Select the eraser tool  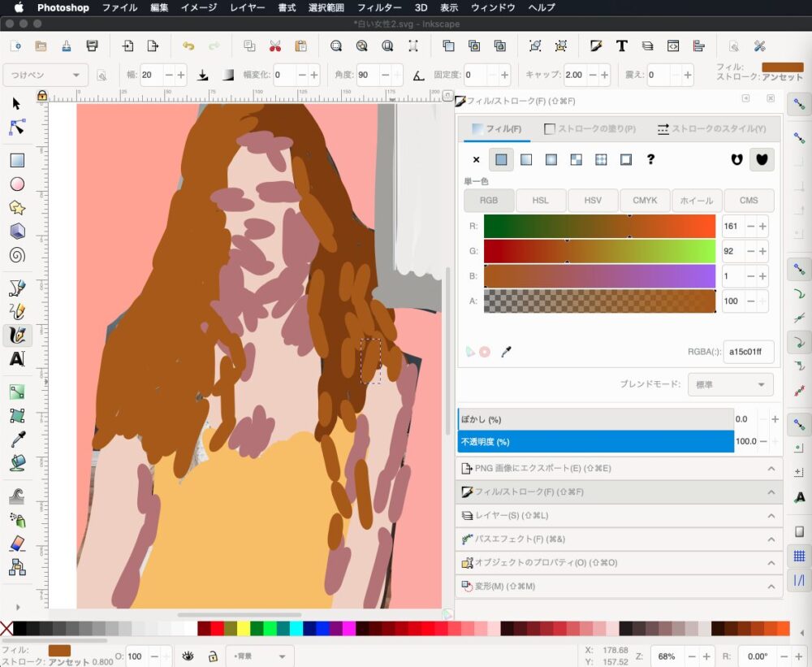pyautogui.click(x=17, y=543)
